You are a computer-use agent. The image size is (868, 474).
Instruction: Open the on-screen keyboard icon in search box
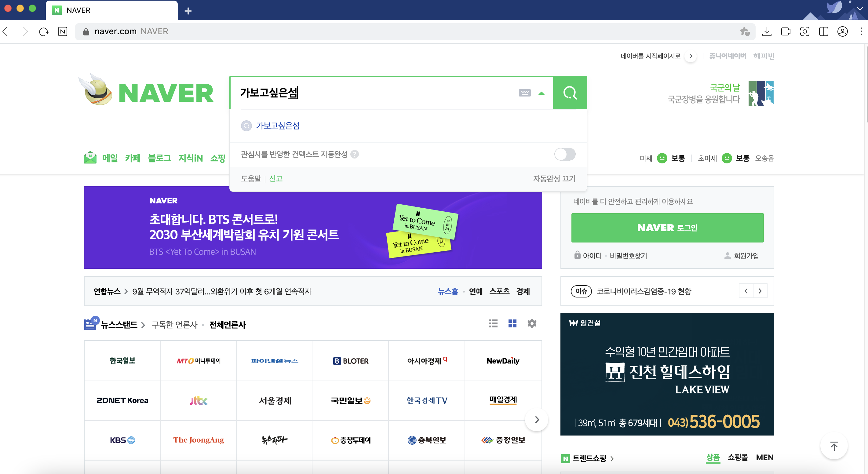pyautogui.click(x=524, y=93)
